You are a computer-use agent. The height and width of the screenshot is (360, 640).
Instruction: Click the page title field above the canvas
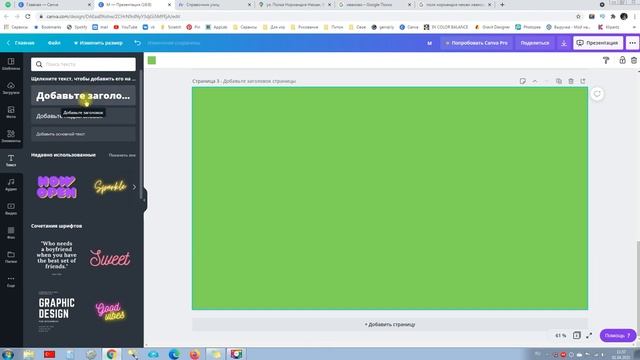[x=259, y=81]
